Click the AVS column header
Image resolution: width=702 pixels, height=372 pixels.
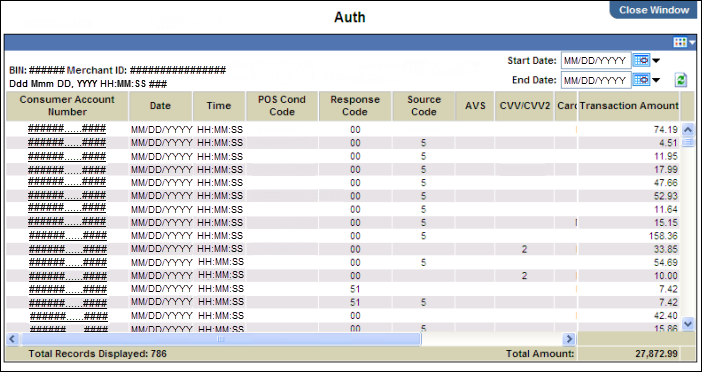point(475,106)
